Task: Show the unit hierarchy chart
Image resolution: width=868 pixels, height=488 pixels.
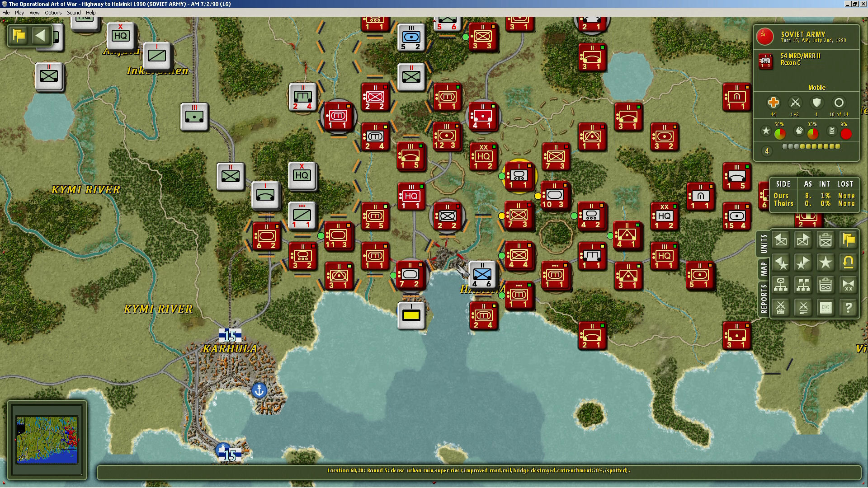Action: point(781,285)
